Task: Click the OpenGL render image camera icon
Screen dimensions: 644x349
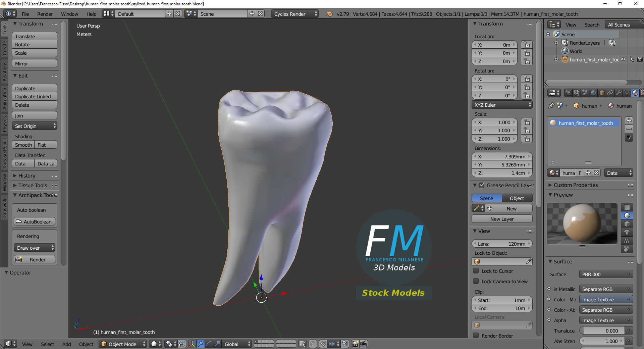Action: 355,344
